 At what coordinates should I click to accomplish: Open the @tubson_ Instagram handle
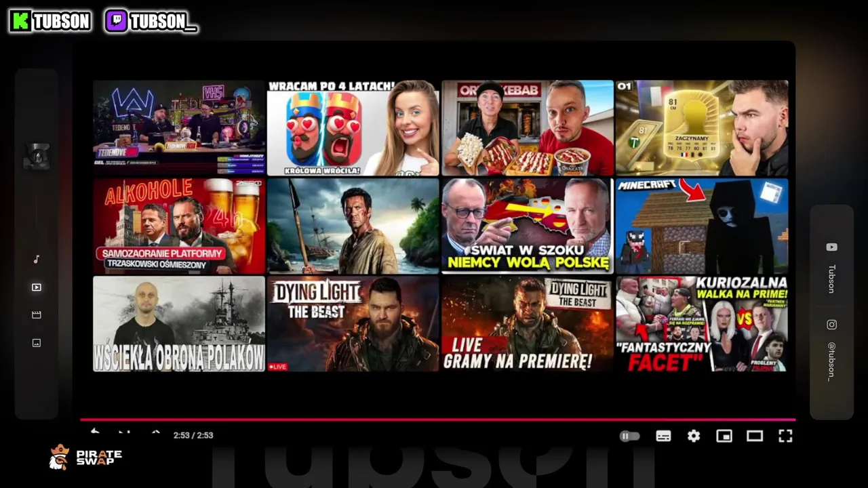[831, 361]
